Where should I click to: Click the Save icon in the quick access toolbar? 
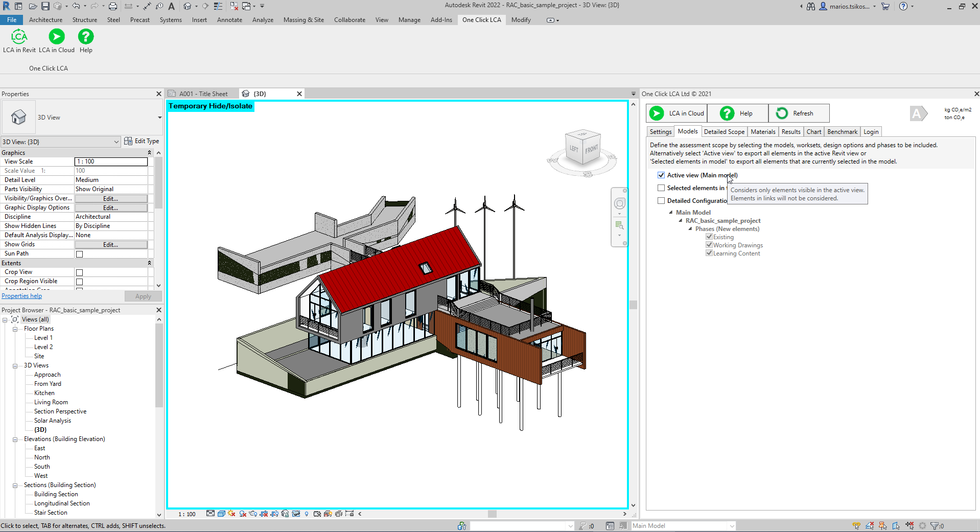click(45, 6)
